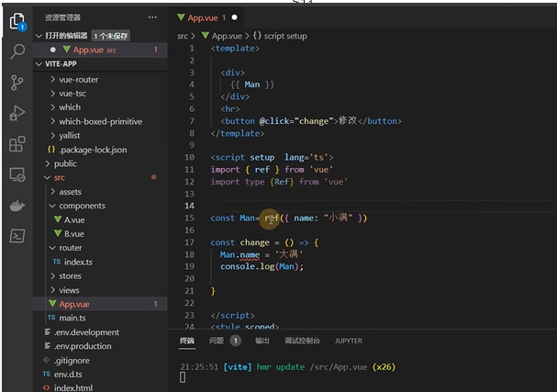Switch to the 终端 terminal panel tab
This screenshot has width=557, height=392.
coord(187,341)
